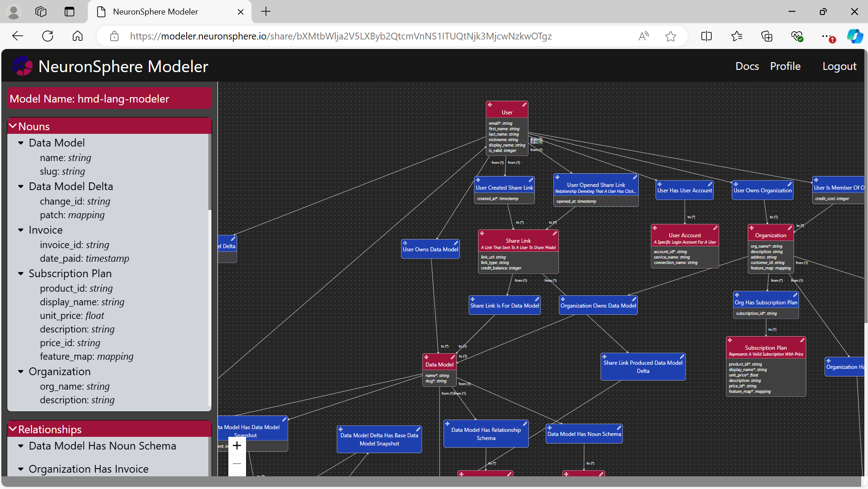Collapse the Organization tree item
The height and width of the screenshot is (489, 868).
click(x=21, y=372)
